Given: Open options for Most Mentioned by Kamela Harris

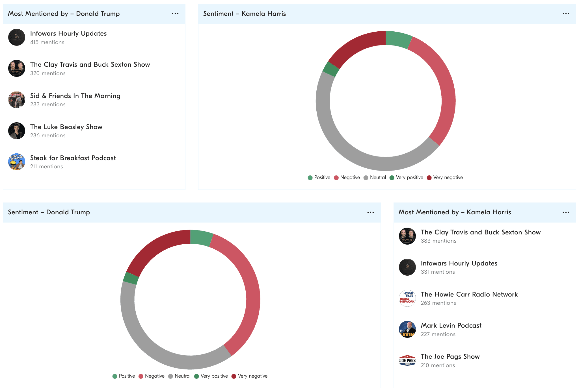Looking at the screenshot, I should (566, 212).
